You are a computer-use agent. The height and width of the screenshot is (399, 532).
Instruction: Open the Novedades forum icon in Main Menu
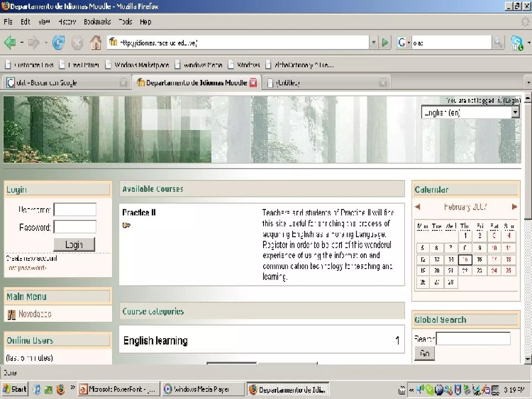tap(11, 315)
